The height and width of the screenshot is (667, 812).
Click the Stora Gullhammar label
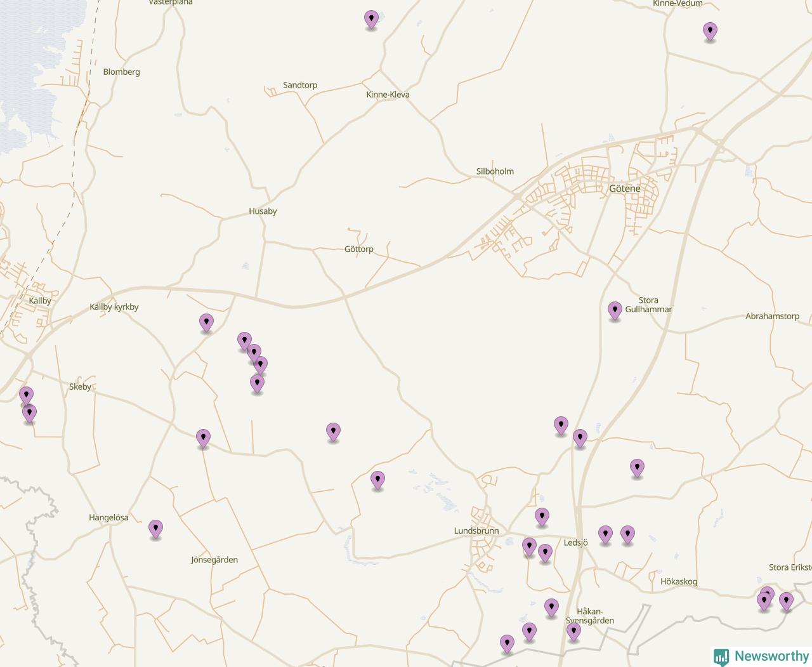648,305
